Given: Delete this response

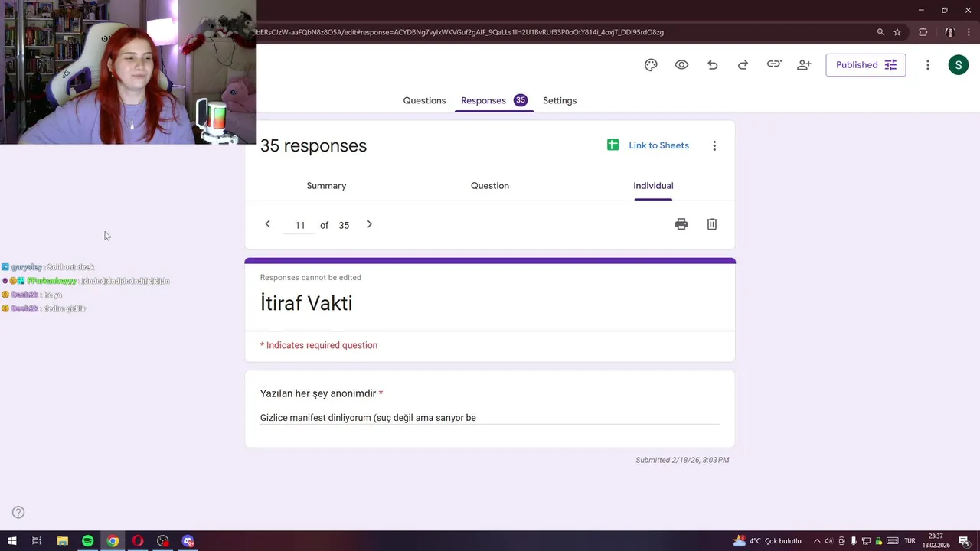Looking at the screenshot, I should tap(712, 224).
